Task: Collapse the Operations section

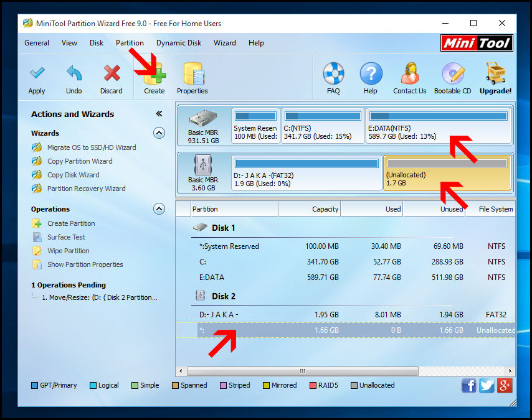Action: coord(159,209)
